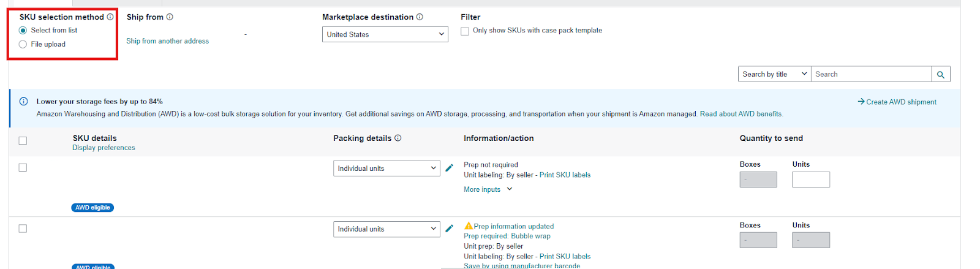Open first row 'Individual units' dropdown
980x269 pixels.
386,169
